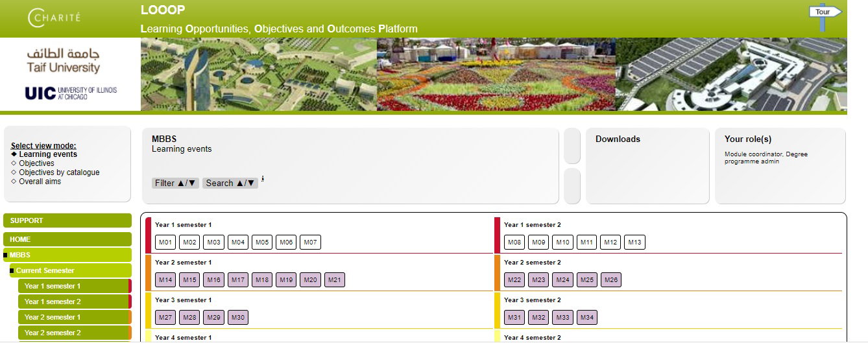Switch view mode to Objectives
The height and width of the screenshot is (343, 868).
click(x=36, y=163)
